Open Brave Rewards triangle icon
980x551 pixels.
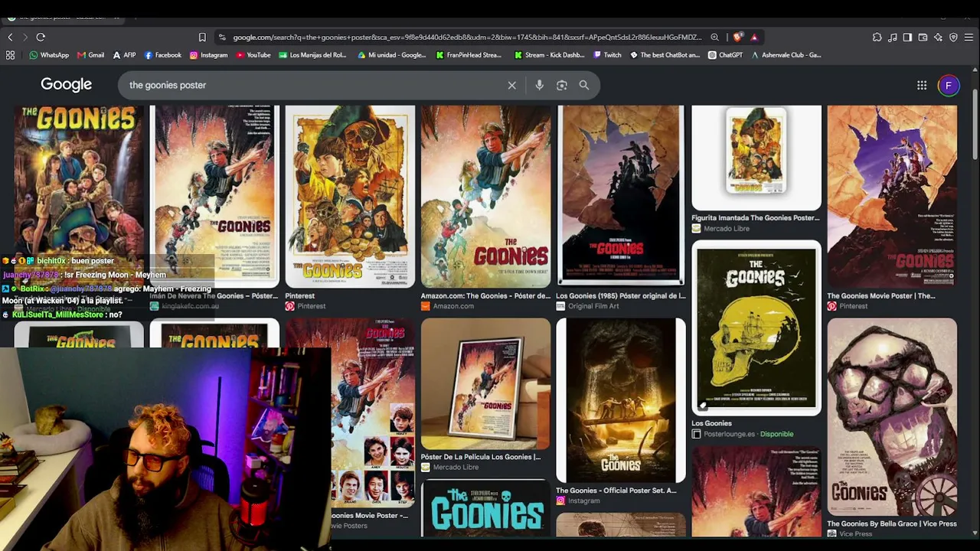pyautogui.click(x=754, y=37)
